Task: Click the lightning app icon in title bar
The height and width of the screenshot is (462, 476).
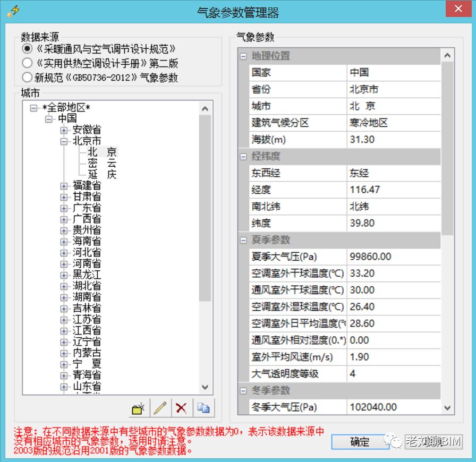Action: [13, 11]
